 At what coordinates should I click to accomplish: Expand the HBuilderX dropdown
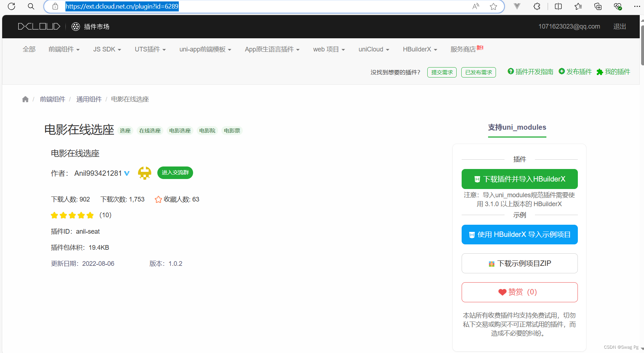coord(420,49)
